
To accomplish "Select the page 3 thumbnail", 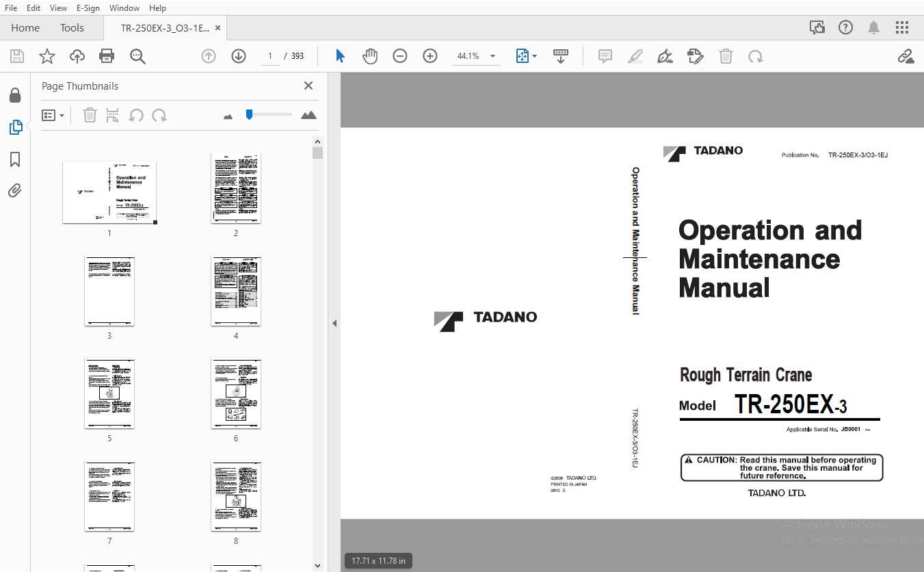I will pos(109,291).
